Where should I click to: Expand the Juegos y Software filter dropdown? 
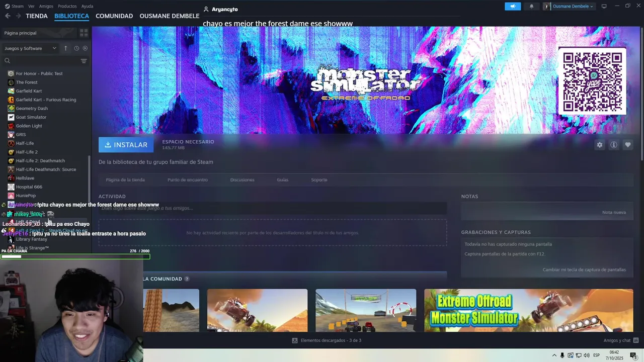(30, 48)
